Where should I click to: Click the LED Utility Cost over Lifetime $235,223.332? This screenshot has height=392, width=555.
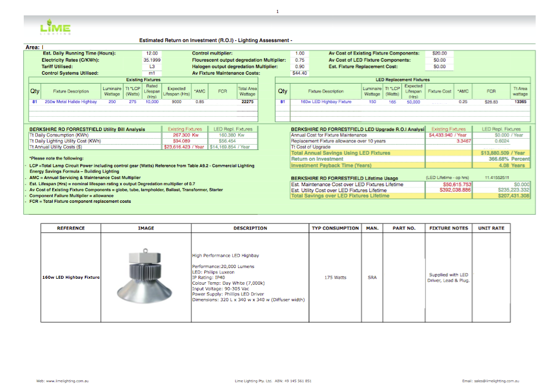[x=513, y=190]
